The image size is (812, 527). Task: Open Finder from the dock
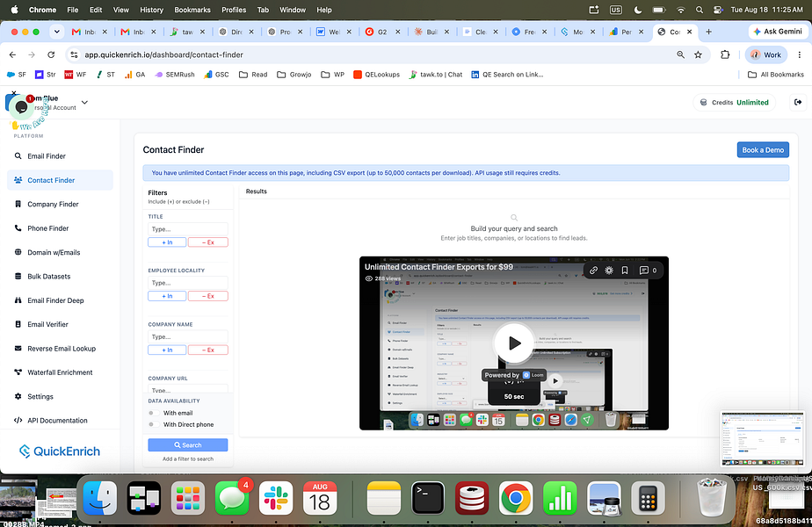pos(100,498)
